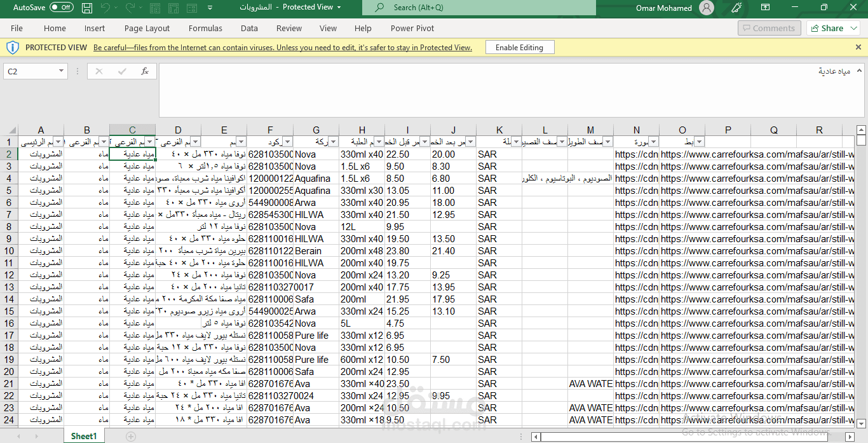Select the cell reading Berain
This screenshot has width=868, height=443.
316,251
